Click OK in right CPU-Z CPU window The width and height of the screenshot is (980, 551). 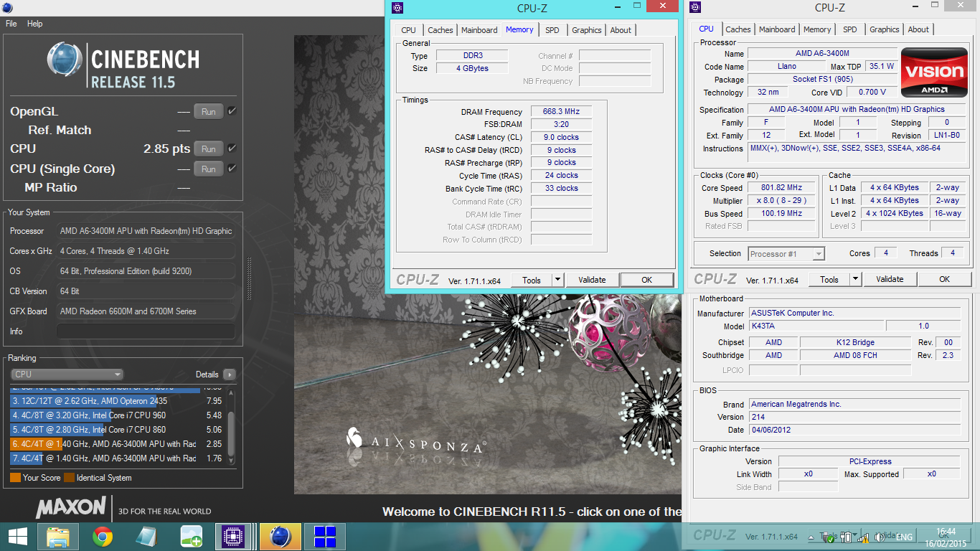click(944, 279)
